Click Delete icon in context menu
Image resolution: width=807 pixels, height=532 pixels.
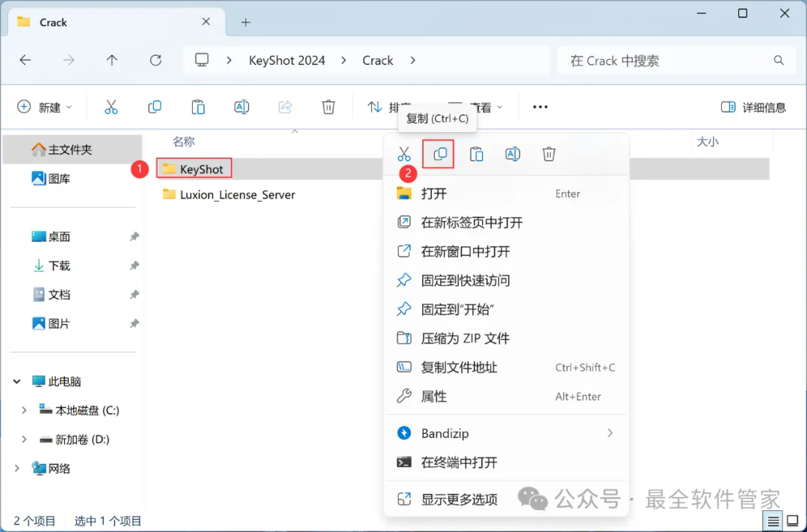point(548,154)
